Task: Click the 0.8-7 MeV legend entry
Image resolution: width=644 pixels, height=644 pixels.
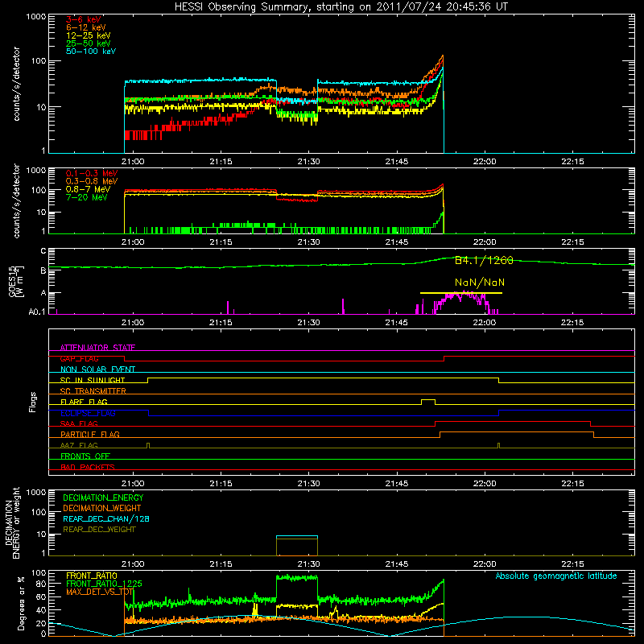Action: pyautogui.click(x=88, y=189)
